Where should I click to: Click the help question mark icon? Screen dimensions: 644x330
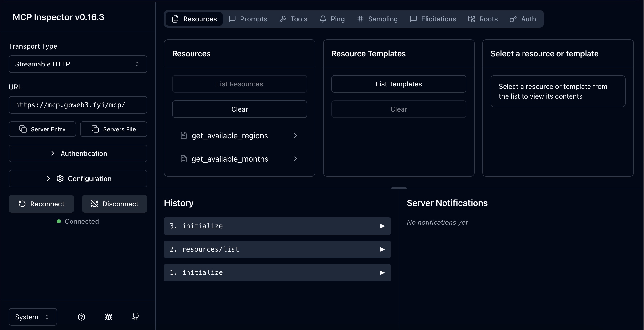pyautogui.click(x=81, y=317)
